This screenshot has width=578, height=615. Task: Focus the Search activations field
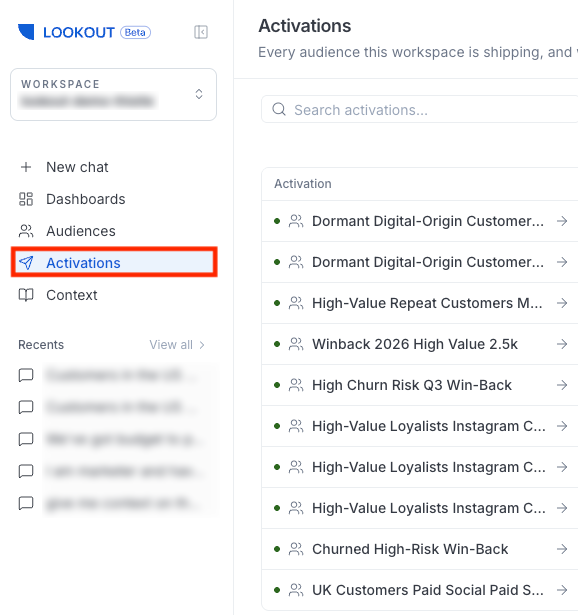pyautogui.click(x=420, y=109)
